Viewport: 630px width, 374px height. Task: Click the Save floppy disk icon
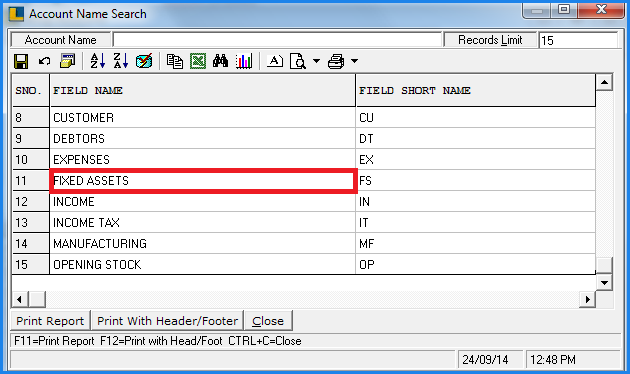point(21,61)
